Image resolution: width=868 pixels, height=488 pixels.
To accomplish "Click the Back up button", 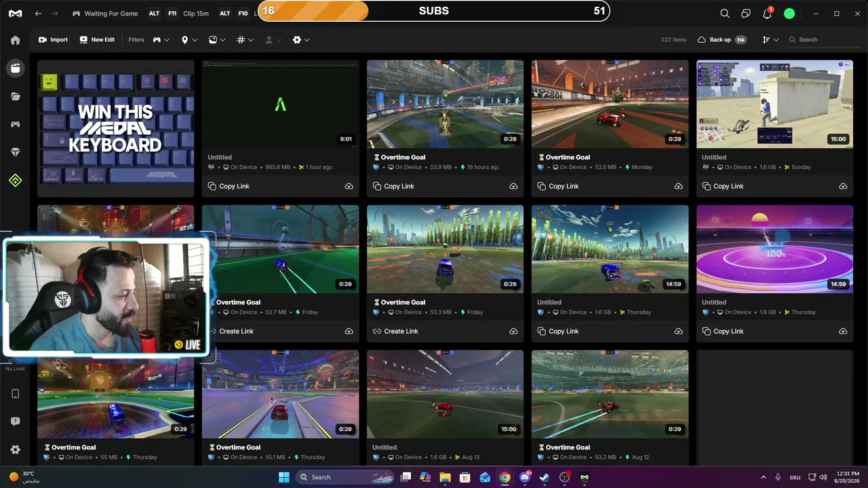I will pos(722,40).
